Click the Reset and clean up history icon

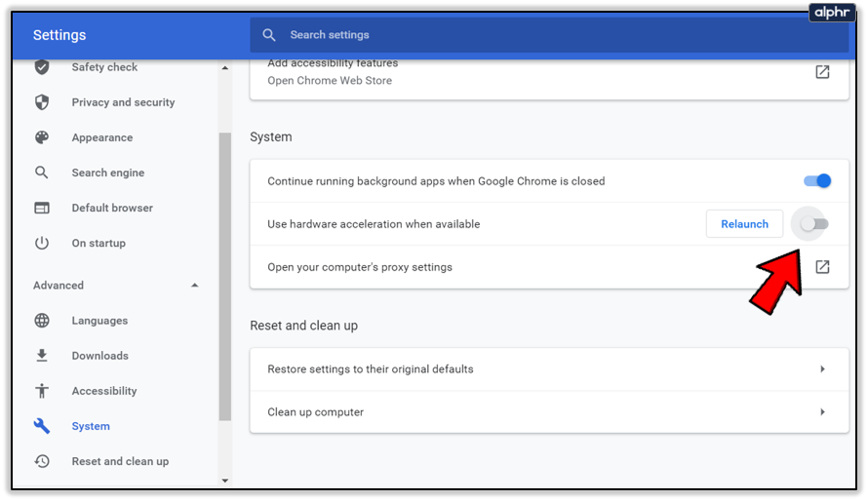pyautogui.click(x=42, y=461)
